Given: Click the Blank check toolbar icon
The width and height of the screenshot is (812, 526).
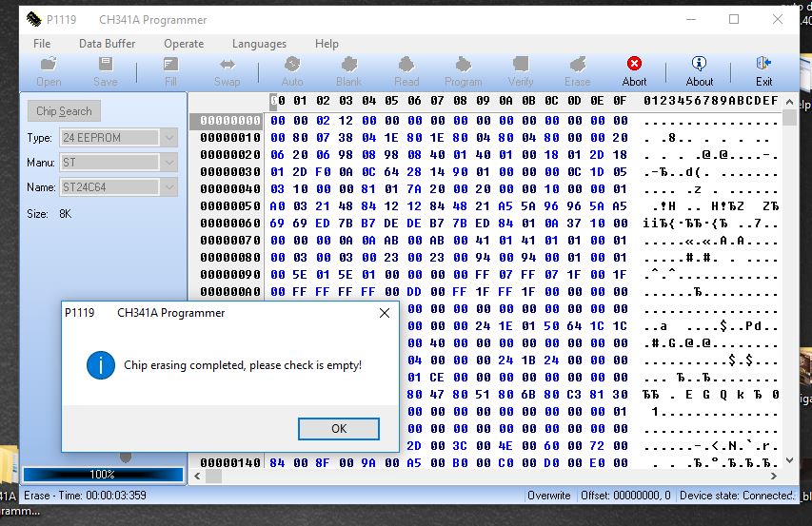Looking at the screenshot, I should tap(348, 72).
